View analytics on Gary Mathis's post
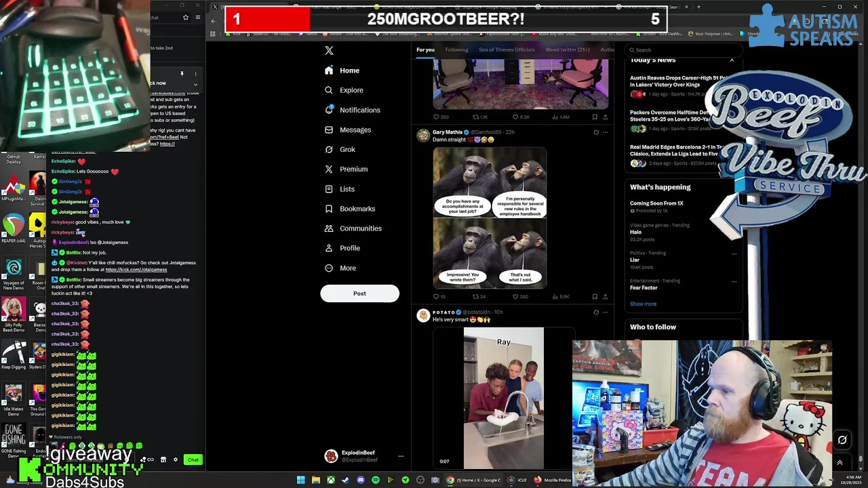Viewport: 868px width, 488px height. coord(561,296)
